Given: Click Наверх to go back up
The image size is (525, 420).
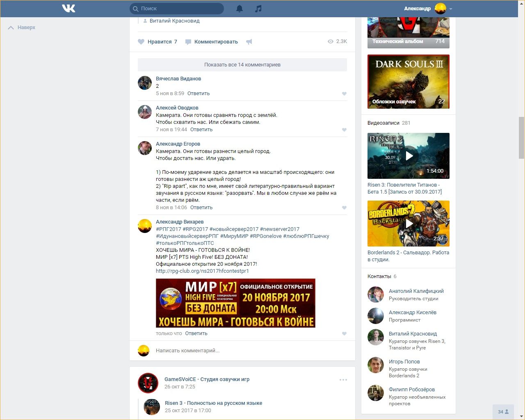Looking at the screenshot, I should (x=22, y=27).
